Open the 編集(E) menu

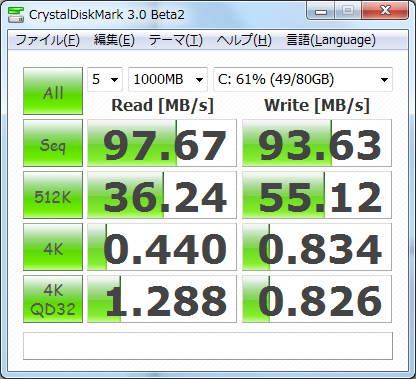(x=114, y=40)
